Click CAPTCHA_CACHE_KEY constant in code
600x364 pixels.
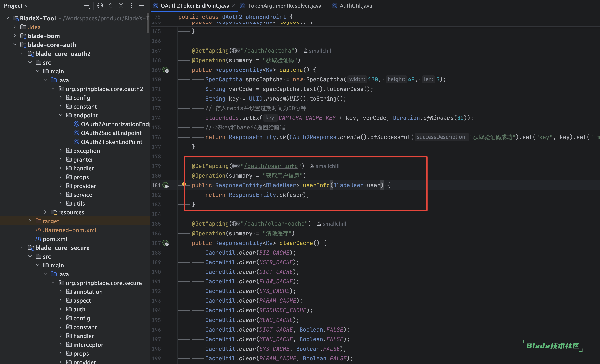[x=307, y=118]
